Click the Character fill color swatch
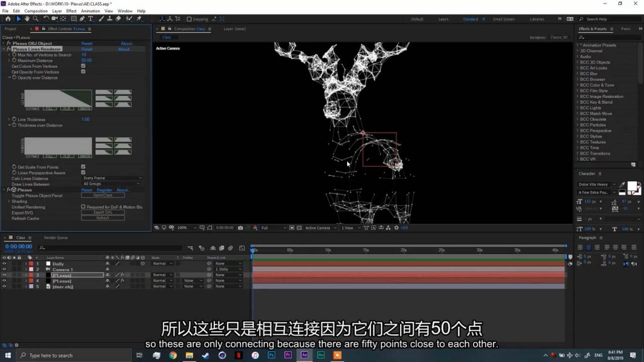Image resolution: width=644 pixels, height=362 pixels. coord(631,186)
